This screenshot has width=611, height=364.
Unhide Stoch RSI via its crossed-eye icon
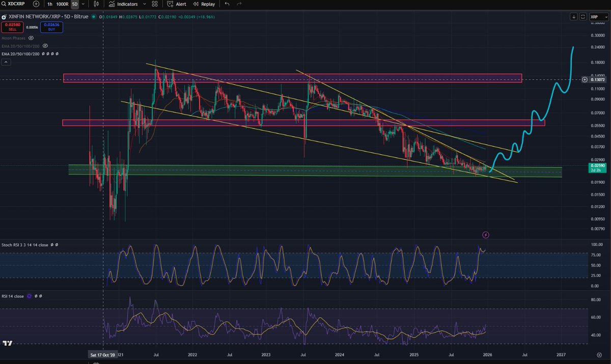[x=52, y=245]
